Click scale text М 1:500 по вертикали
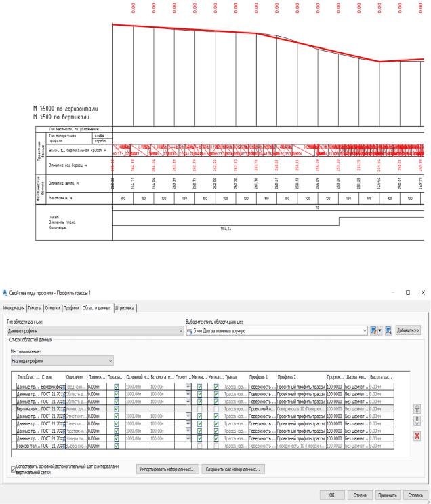This screenshot has width=431, height=504. click(x=62, y=117)
